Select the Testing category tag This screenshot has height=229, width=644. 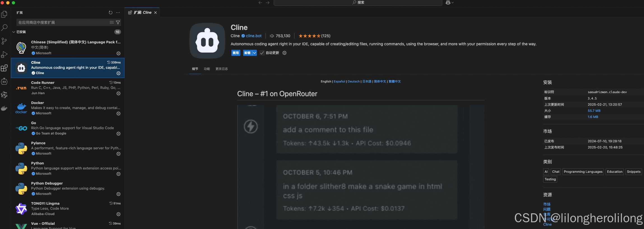pyautogui.click(x=550, y=179)
